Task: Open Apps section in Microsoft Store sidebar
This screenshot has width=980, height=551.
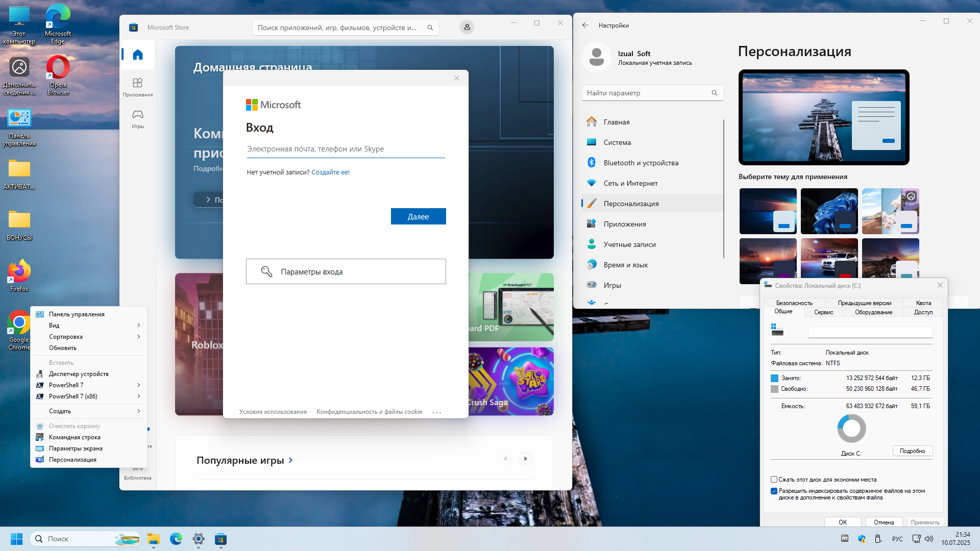Action: (x=138, y=87)
